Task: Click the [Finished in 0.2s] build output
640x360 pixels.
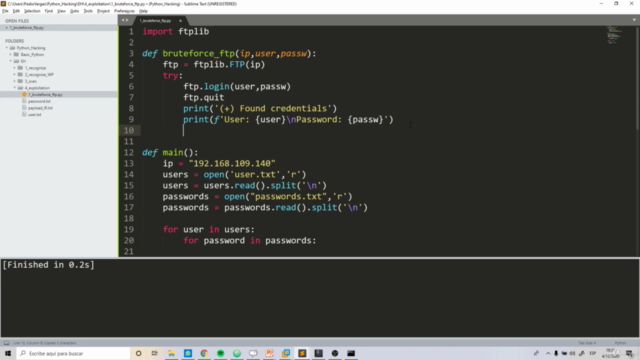Action: pos(48,265)
